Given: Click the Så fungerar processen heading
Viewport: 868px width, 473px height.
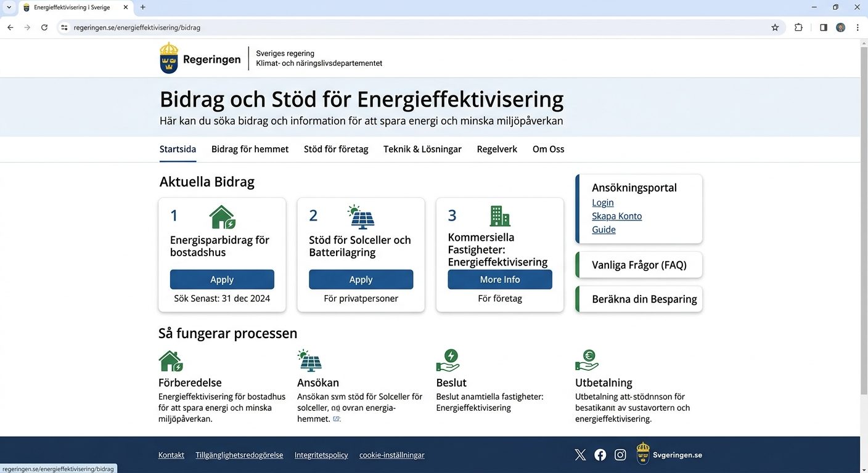Looking at the screenshot, I should point(228,333).
